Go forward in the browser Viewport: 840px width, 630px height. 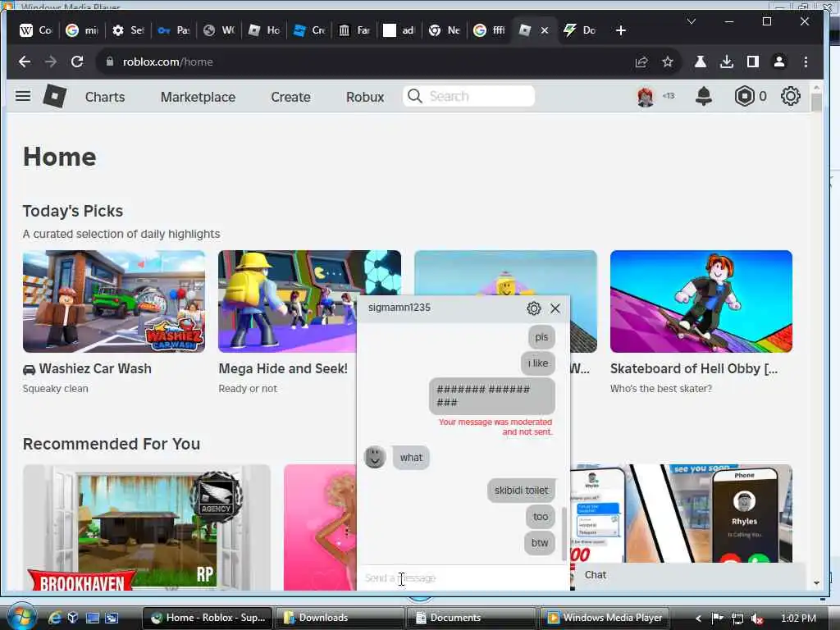[x=51, y=62]
